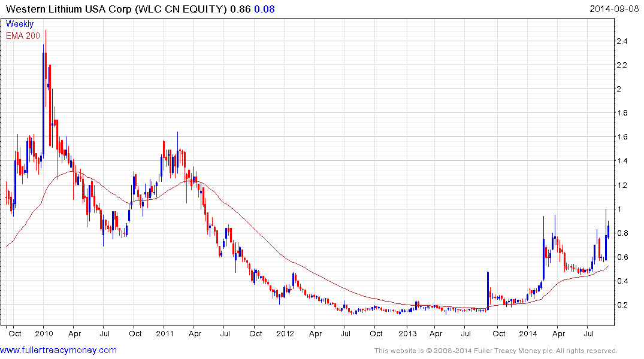Click the 2.4 price axis label

pos(622,41)
